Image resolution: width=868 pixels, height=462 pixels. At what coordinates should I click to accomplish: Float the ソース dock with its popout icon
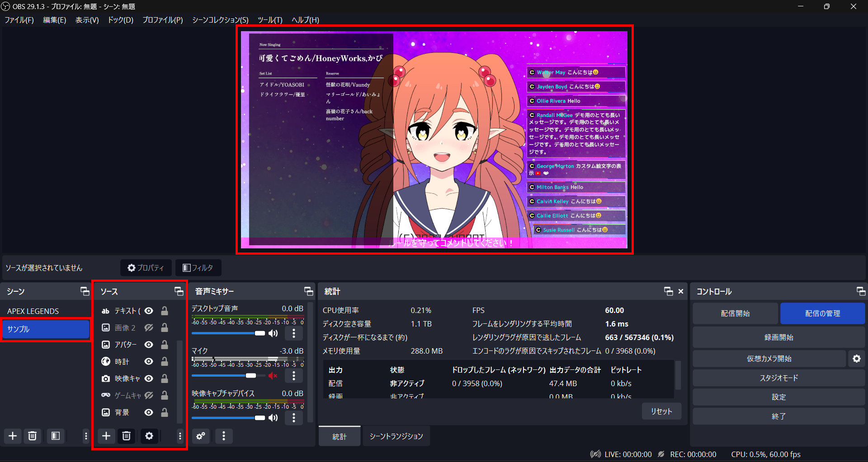point(179,291)
